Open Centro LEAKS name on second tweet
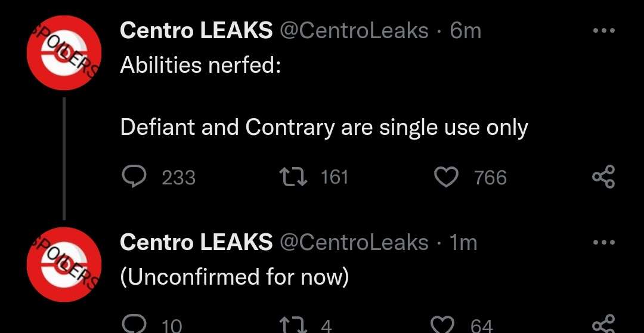This screenshot has width=644, height=333. (196, 242)
